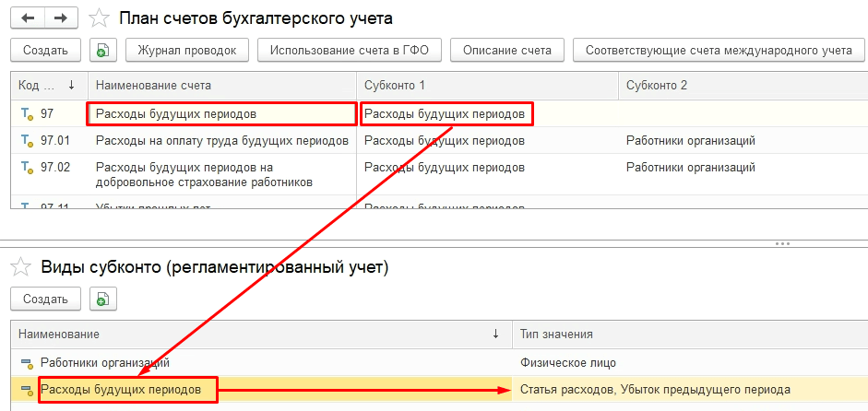Click the three-dot panel splitter handle
Image resolution: width=868 pixels, height=411 pixels.
pos(782,243)
